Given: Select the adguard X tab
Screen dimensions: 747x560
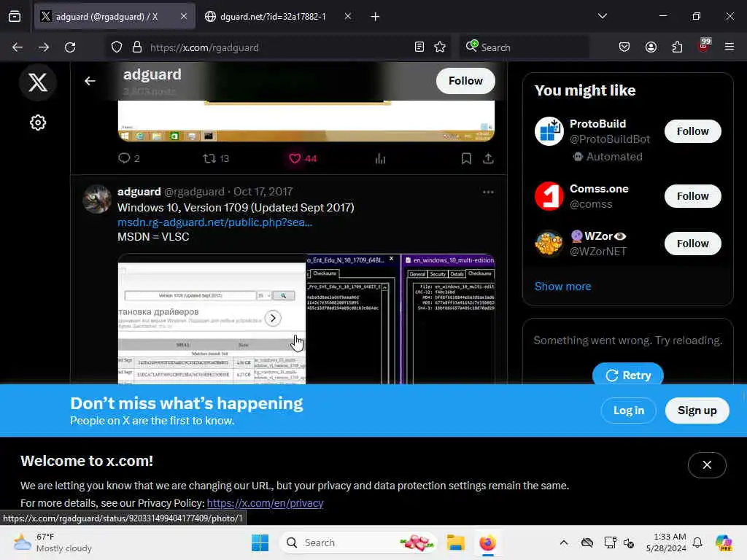Looking at the screenshot, I should (x=107, y=17).
